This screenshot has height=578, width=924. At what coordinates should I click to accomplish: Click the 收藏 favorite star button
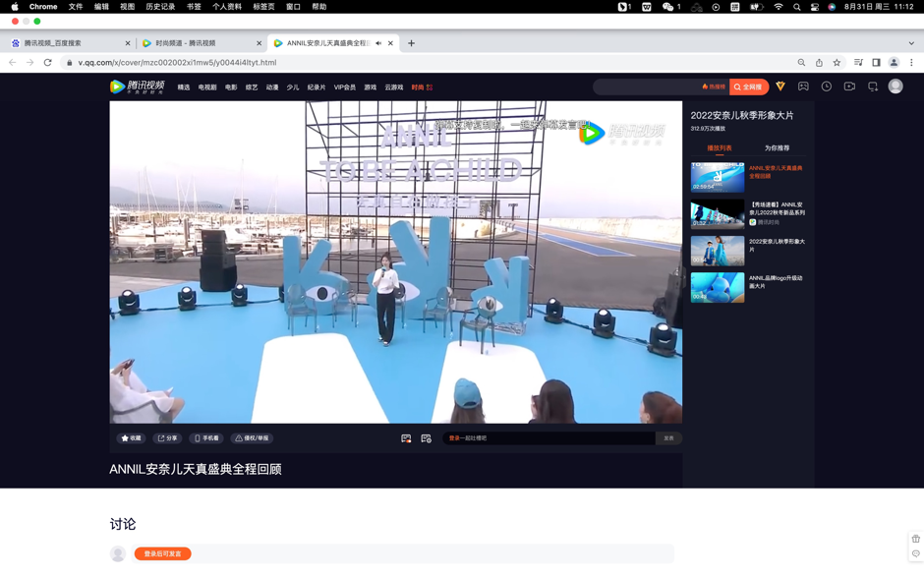pos(132,438)
